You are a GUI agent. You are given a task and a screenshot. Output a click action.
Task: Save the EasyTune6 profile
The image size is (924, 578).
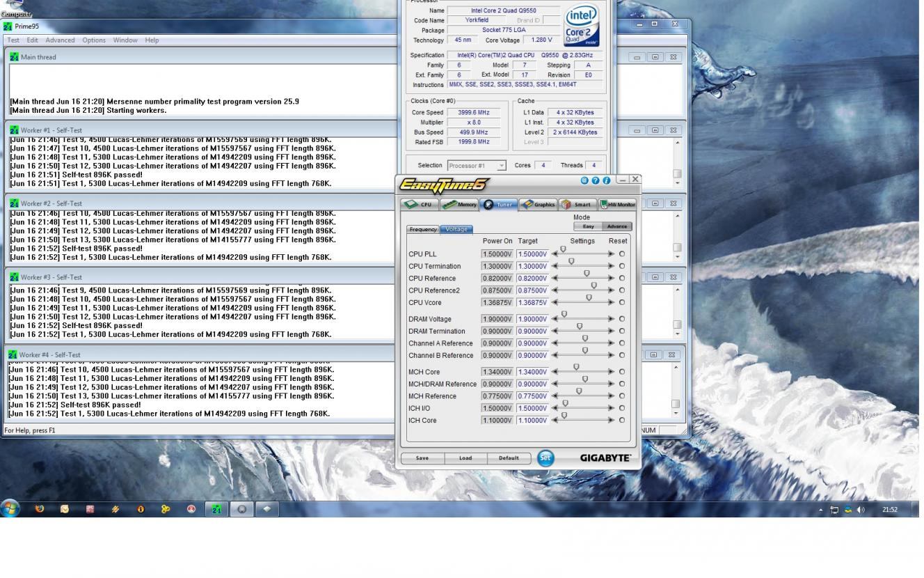[422, 458]
